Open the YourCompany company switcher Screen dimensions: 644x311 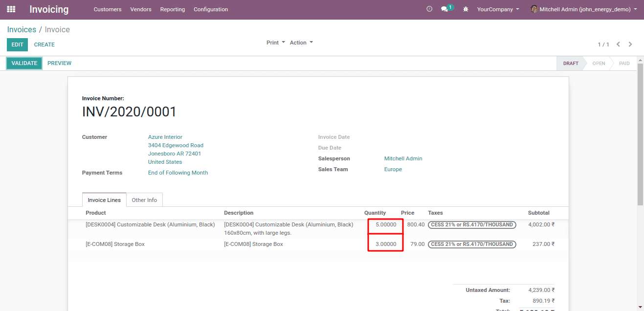tap(498, 9)
